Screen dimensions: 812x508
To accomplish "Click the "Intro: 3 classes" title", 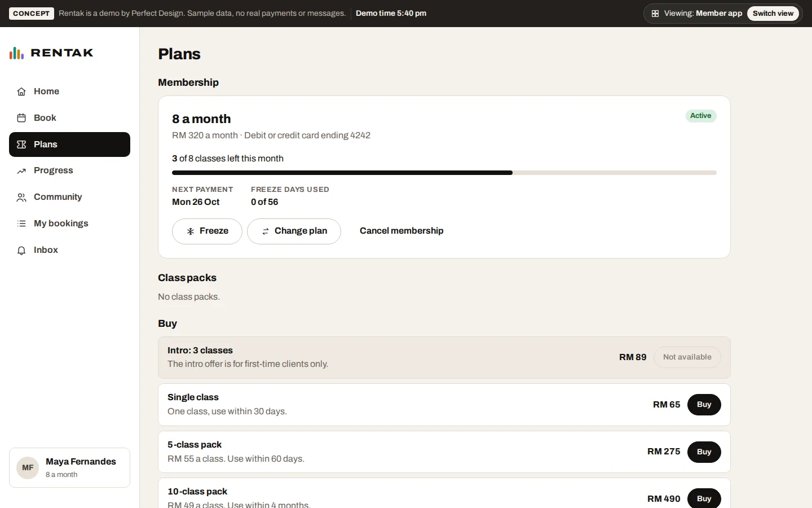I will [x=200, y=351].
